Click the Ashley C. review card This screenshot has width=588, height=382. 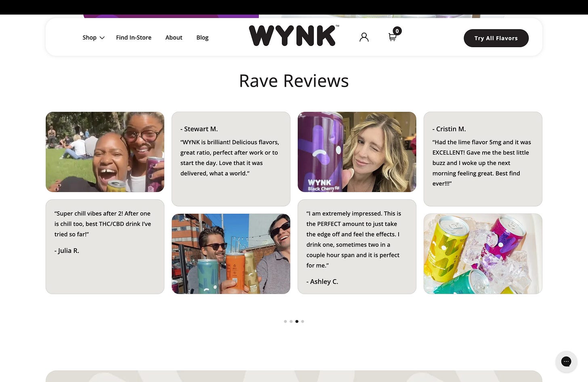357,246
